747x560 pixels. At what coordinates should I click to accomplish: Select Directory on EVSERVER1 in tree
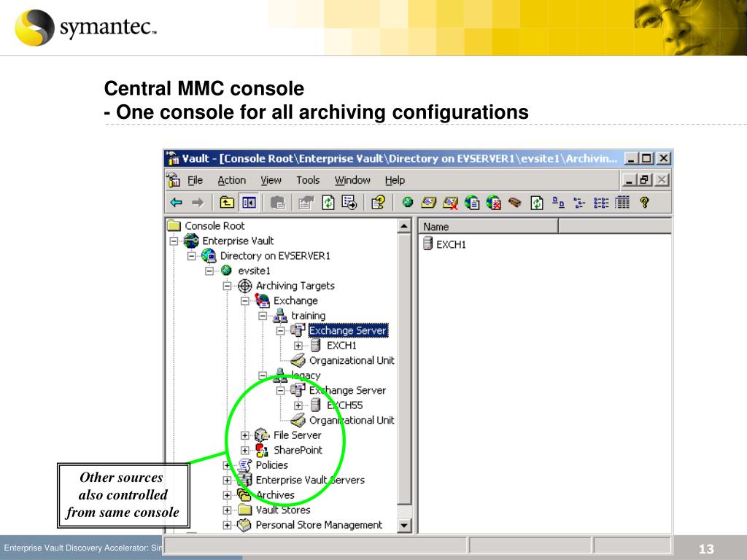click(275, 256)
